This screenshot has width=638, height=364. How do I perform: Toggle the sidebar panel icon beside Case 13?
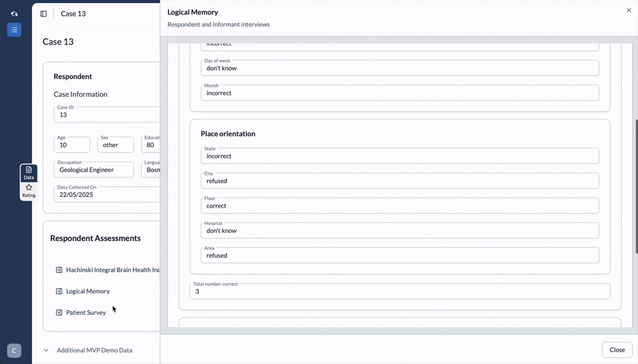(43, 14)
